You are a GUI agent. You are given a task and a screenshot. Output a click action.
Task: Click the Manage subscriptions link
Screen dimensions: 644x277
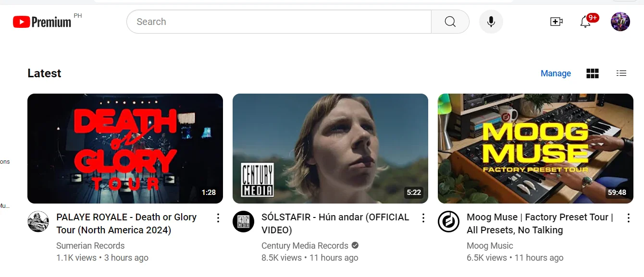click(556, 73)
